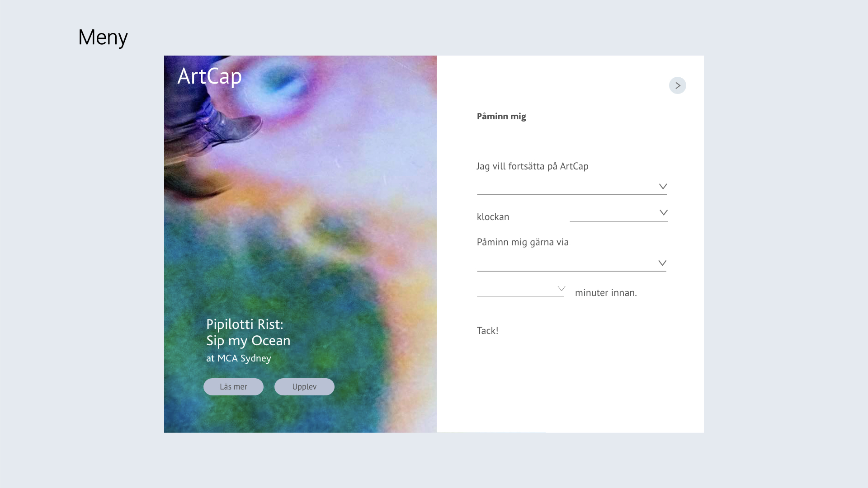The height and width of the screenshot is (488, 868).
Task: Click the "klockan" label
Action: pos(493,217)
